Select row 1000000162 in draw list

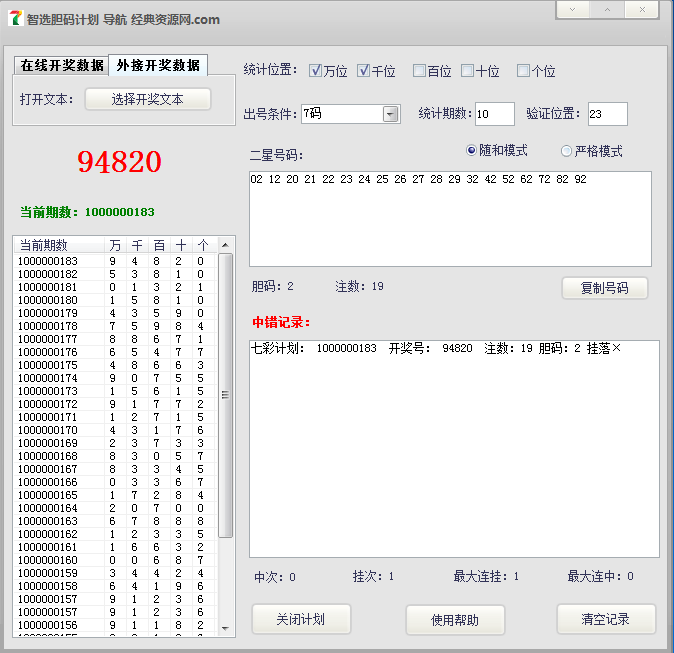[x=115, y=534]
